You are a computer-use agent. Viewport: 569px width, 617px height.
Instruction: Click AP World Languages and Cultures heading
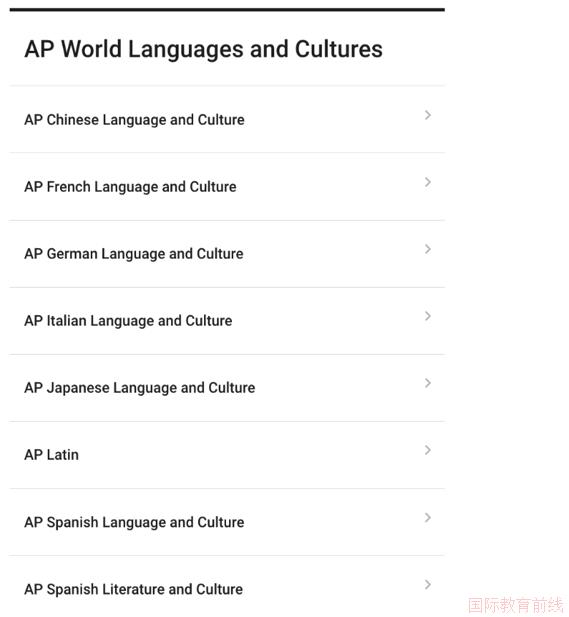coord(203,50)
